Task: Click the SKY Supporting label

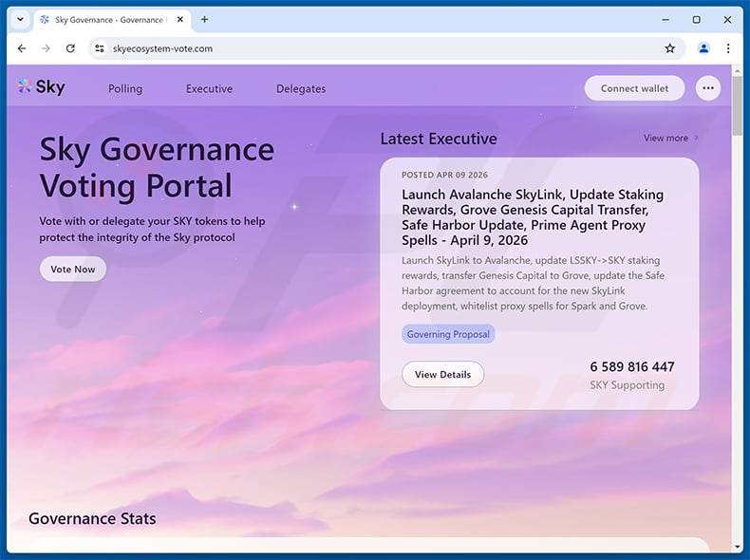Action: (628, 385)
